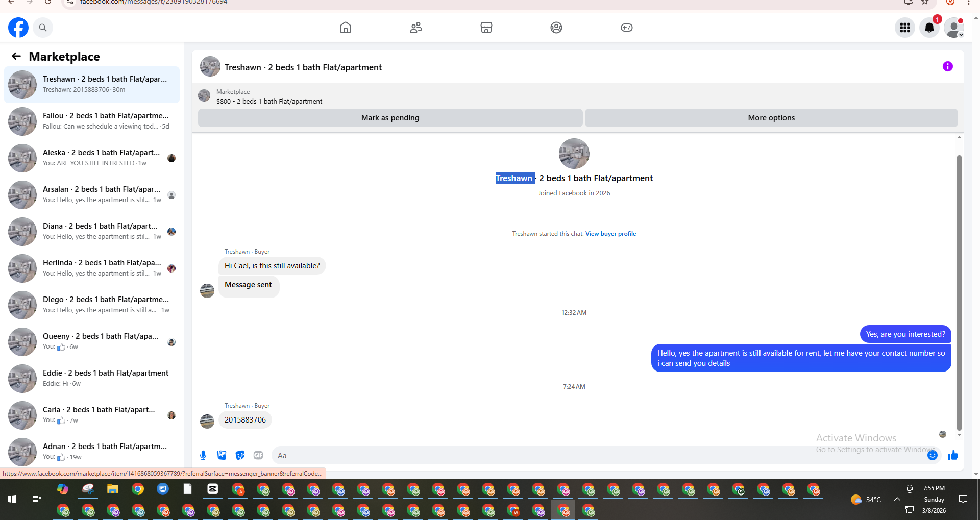Open Arsalan conversation

[92, 194]
